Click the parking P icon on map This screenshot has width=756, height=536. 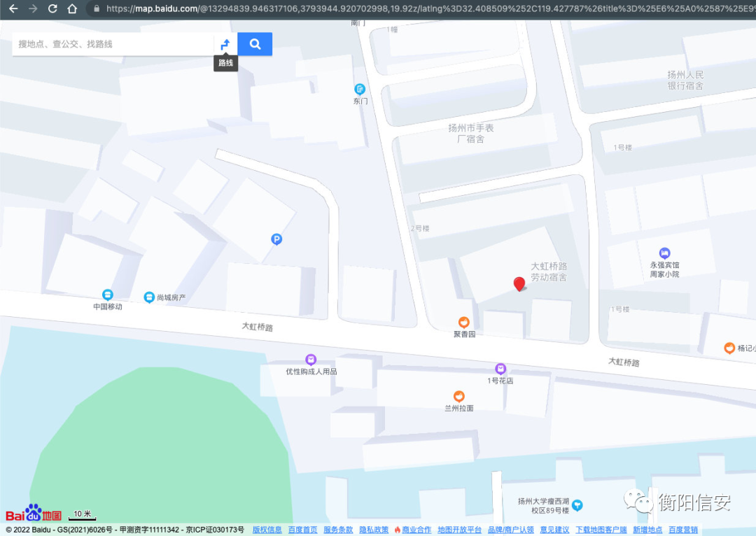pyautogui.click(x=276, y=239)
